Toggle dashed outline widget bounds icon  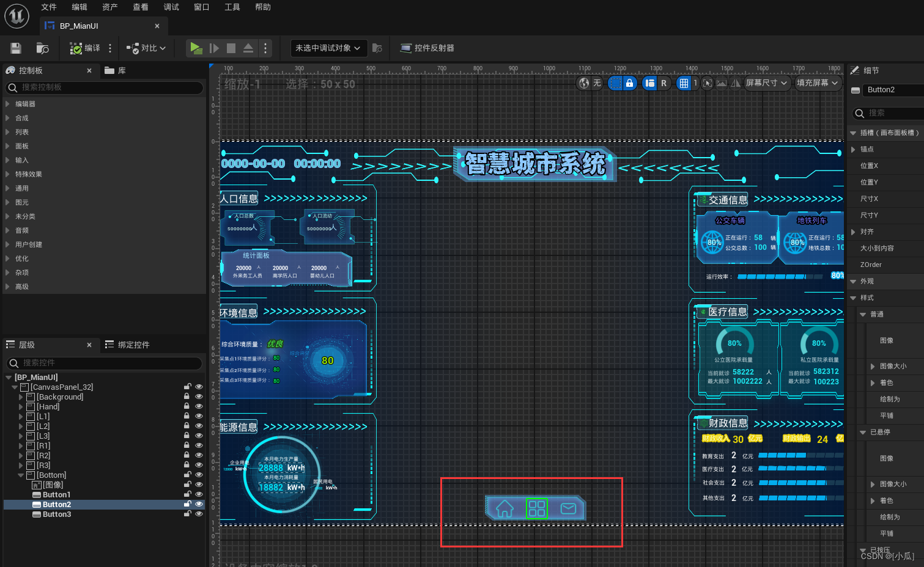tap(615, 83)
